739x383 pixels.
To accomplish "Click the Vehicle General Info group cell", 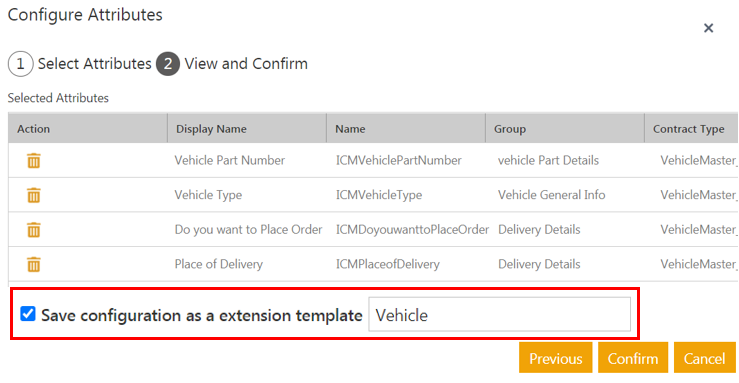I will pos(551,195).
